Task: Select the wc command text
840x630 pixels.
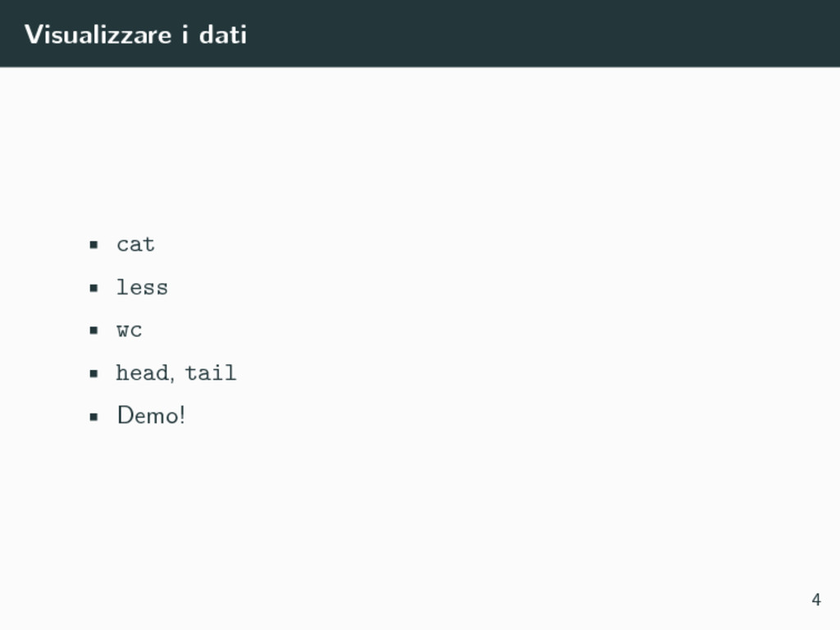Action: click(129, 330)
